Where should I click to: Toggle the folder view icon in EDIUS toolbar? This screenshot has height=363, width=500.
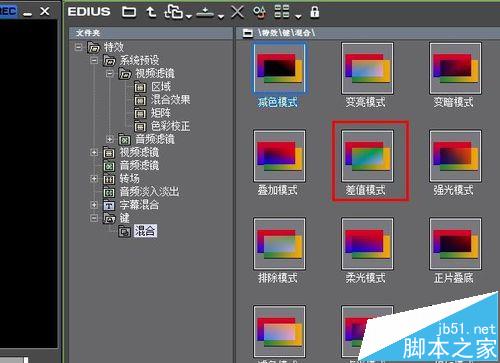click(x=129, y=12)
